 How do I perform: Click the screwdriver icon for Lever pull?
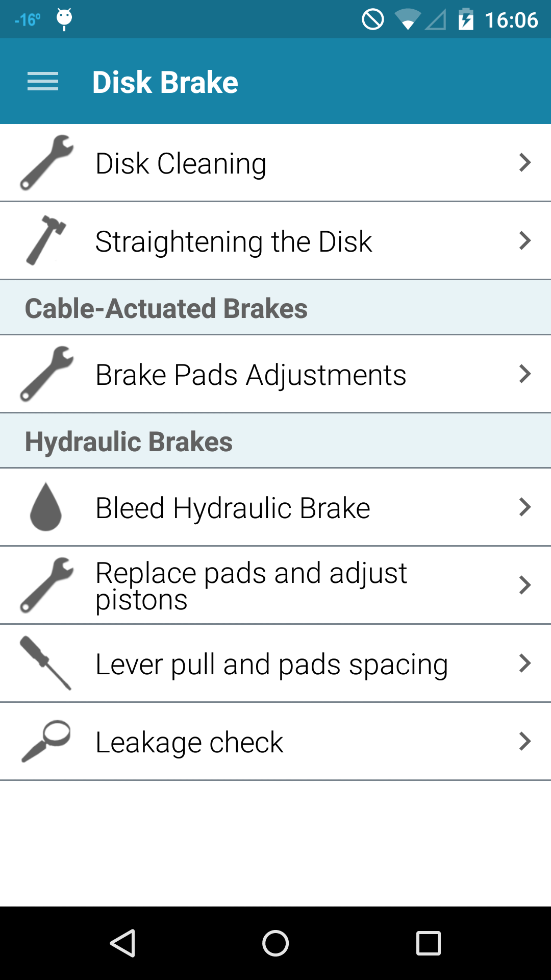click(46, 663)
